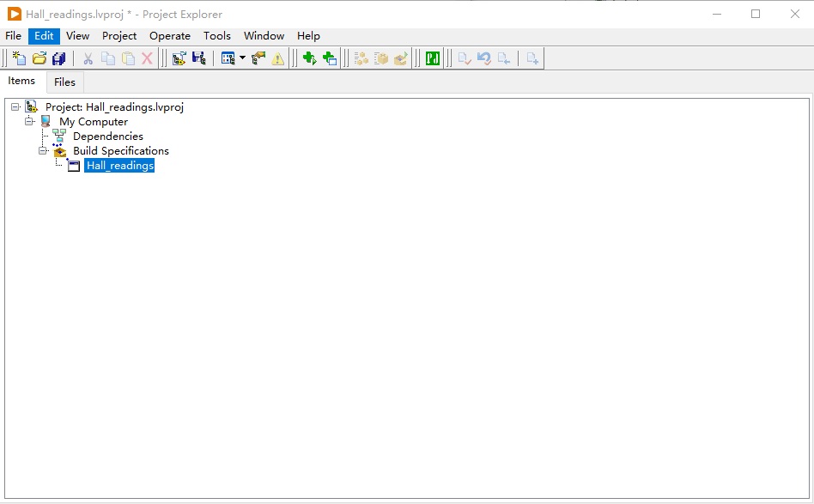
Task: Close the Project Explorer window
Action: coord(795,14)
